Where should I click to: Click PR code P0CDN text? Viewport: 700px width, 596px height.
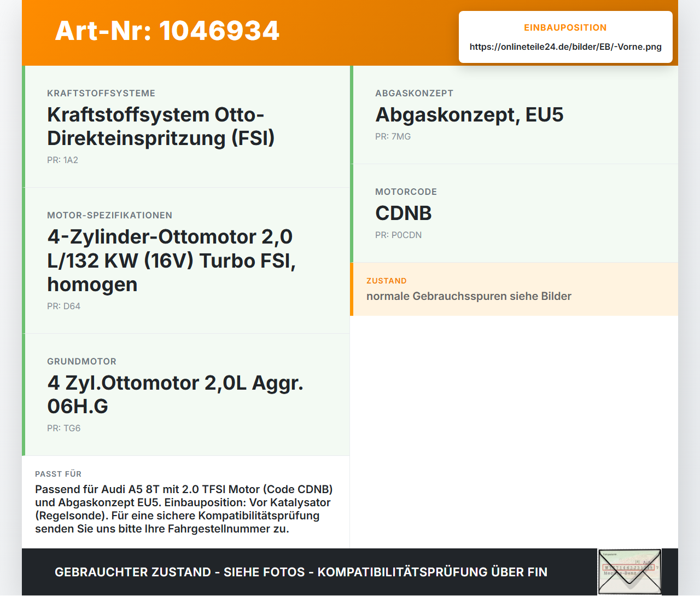398,235
